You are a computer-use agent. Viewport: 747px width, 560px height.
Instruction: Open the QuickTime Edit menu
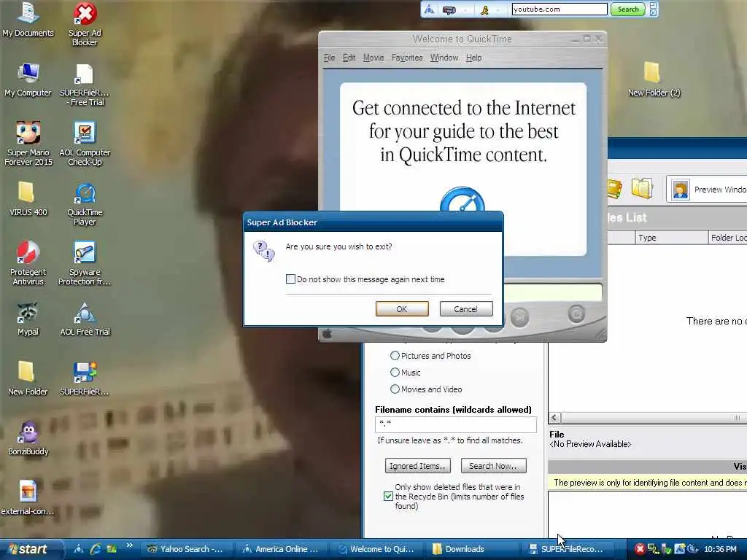tap(349, 58)
